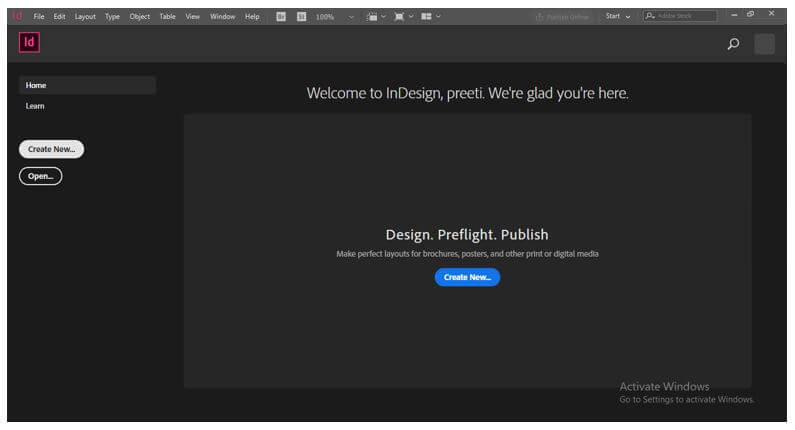This screenshot has height=430, width=795.
Task: Open the Edit menu
Action: pos(59,17)
